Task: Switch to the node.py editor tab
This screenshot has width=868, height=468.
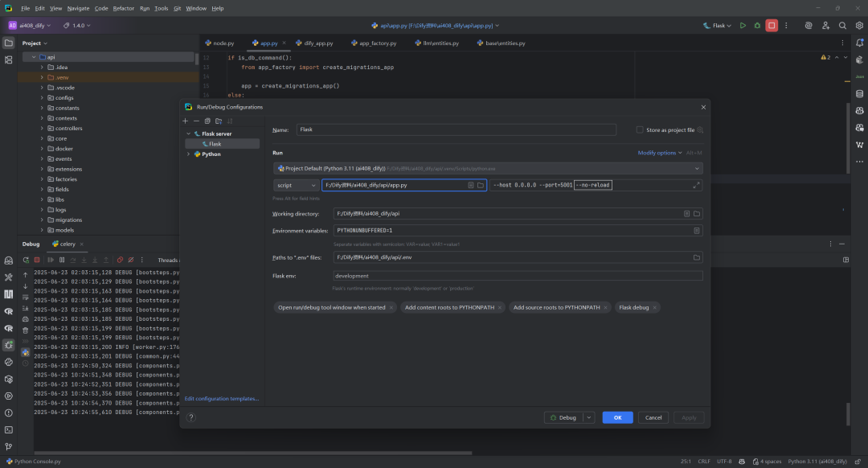Action: pyautogui.click(x=219, y=43)
